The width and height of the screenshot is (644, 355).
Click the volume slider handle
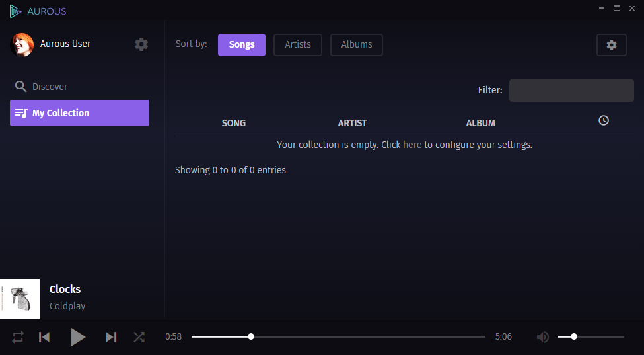pos(574,336)
